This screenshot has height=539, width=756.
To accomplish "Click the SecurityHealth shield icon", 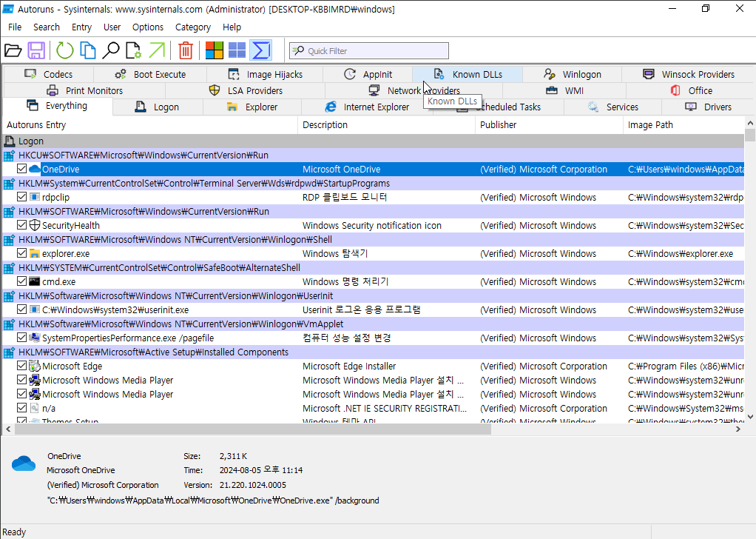I will [35, 225].
